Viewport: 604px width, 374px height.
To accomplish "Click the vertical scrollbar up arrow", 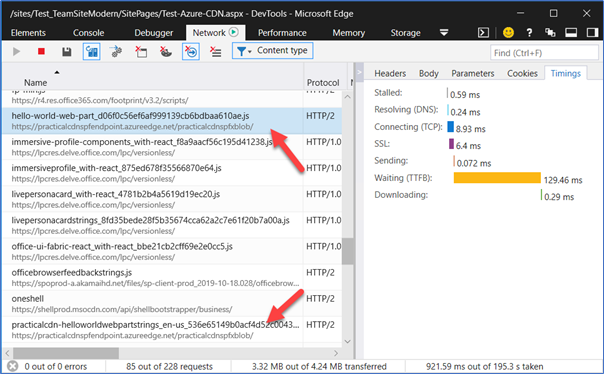I will point(347,97).
